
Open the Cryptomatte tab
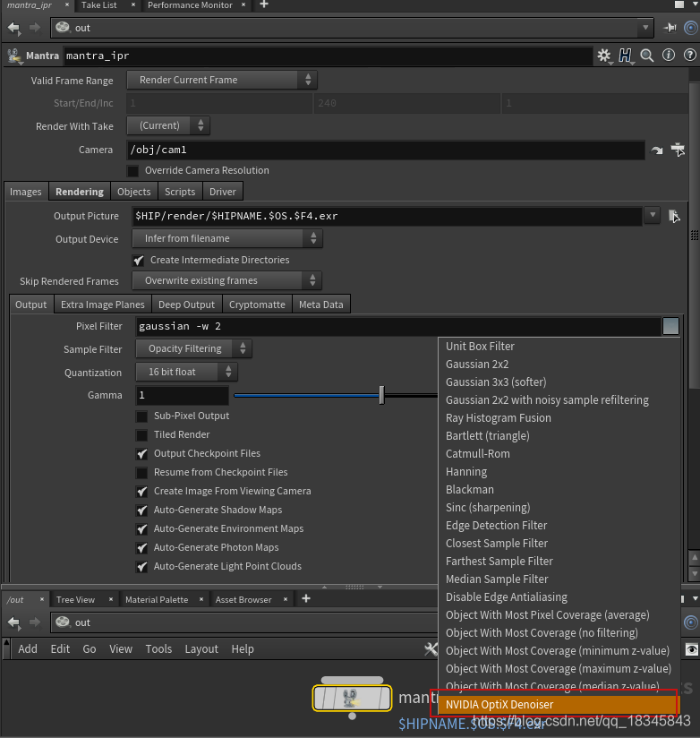(257, 305)
